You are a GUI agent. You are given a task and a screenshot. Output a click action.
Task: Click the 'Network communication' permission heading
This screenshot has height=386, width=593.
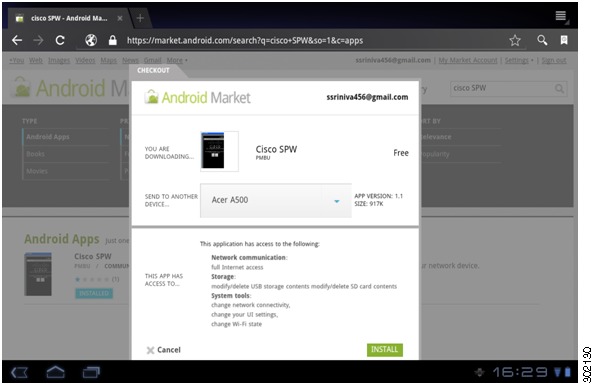pos(248,257)
